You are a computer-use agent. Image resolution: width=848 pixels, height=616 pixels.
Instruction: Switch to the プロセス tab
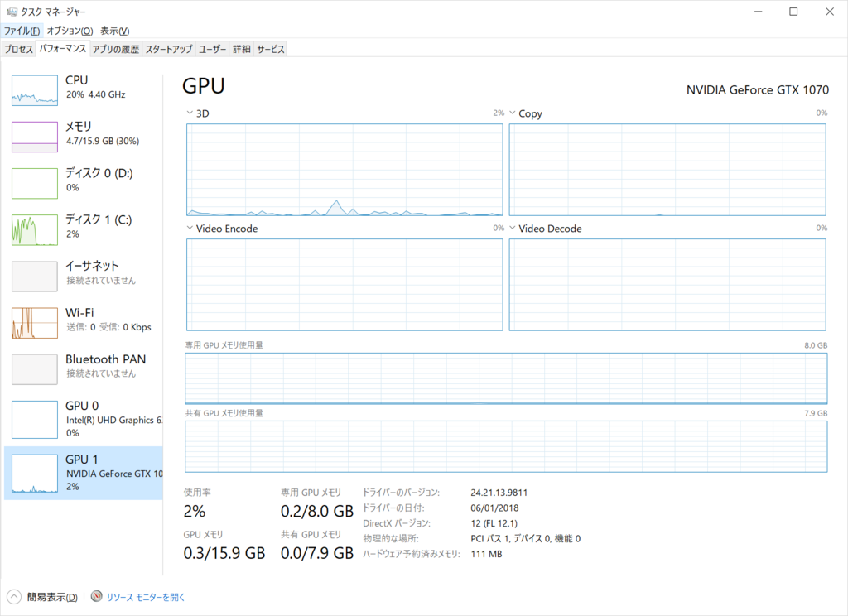[19, 49]
